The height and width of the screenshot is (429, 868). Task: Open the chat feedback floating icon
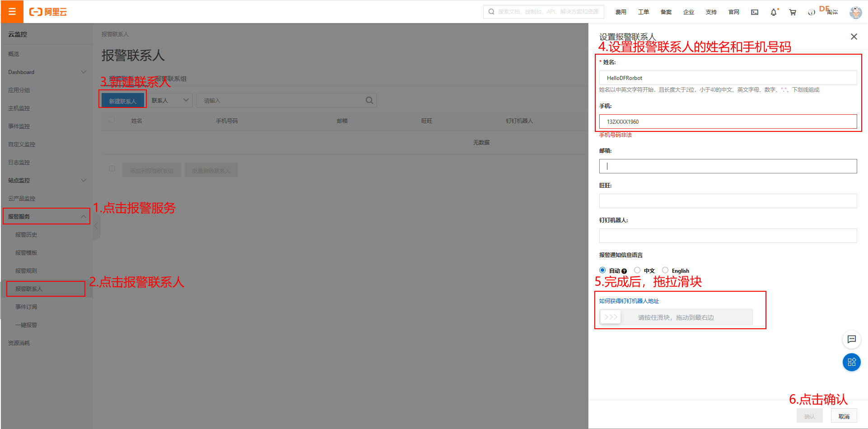(852, 339)
